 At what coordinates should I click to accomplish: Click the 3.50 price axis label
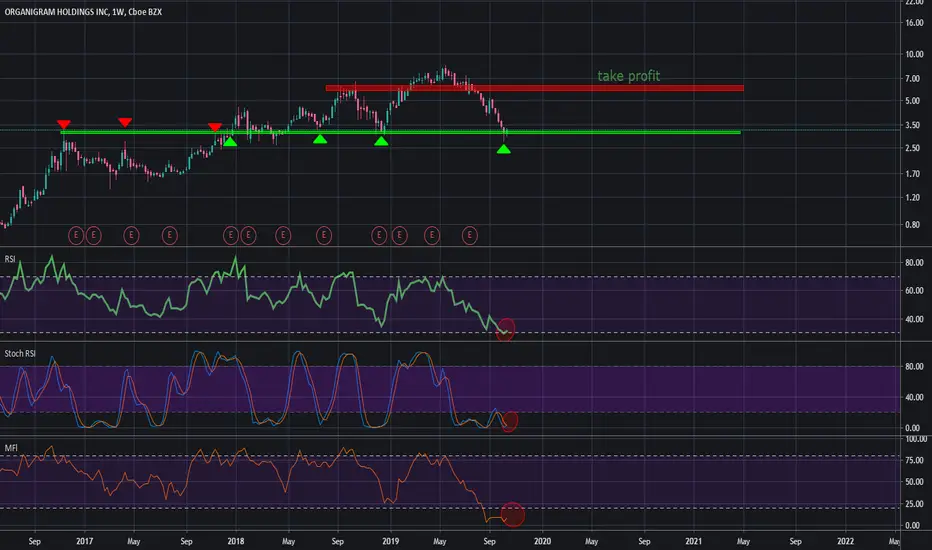pyautogui.click(x=912, y=125)
